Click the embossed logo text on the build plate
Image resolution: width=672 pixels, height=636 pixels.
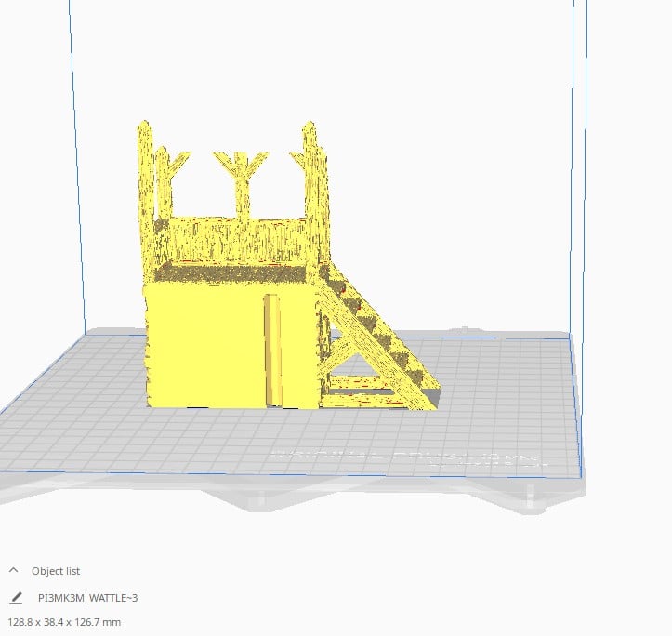click(409, 458)
